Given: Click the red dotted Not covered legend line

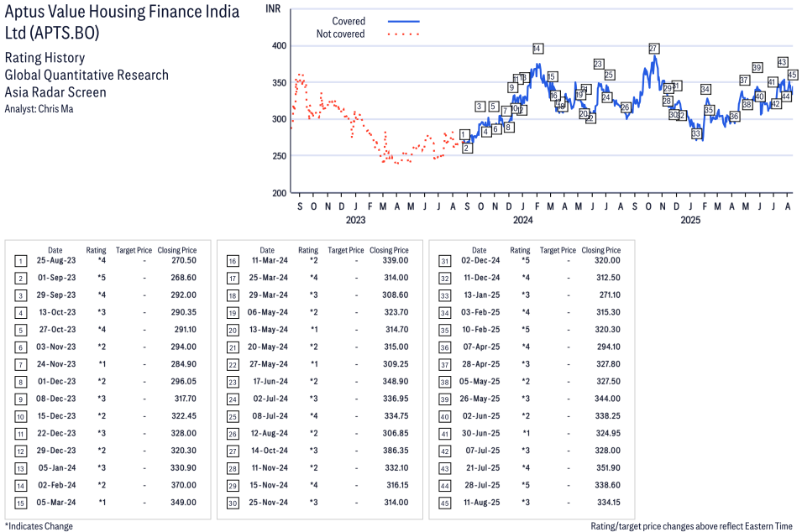Looking at the screenshot, I should coord(404,34).
